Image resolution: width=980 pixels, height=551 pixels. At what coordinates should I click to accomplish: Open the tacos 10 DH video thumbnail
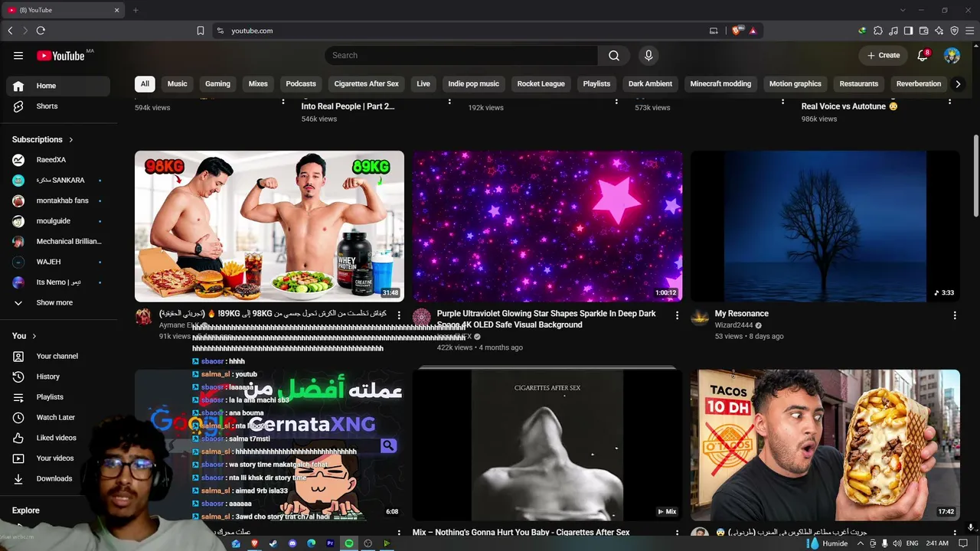pos(825,445)
